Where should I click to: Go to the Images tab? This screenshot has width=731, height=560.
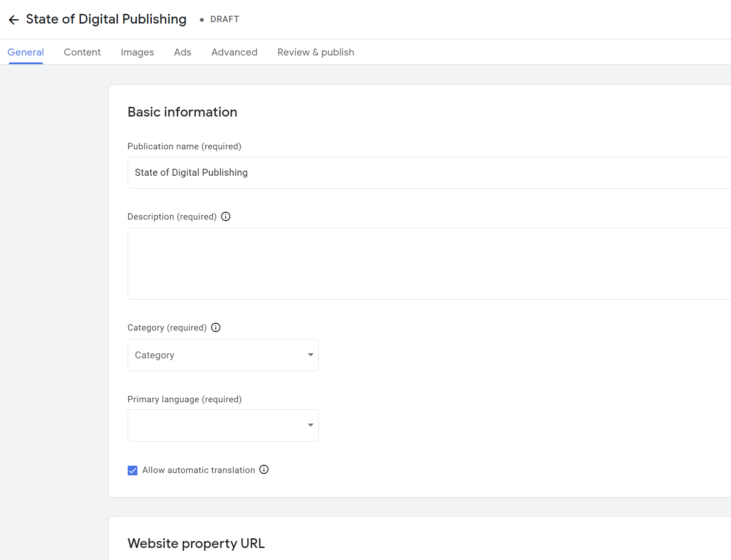tap(137, 52)
